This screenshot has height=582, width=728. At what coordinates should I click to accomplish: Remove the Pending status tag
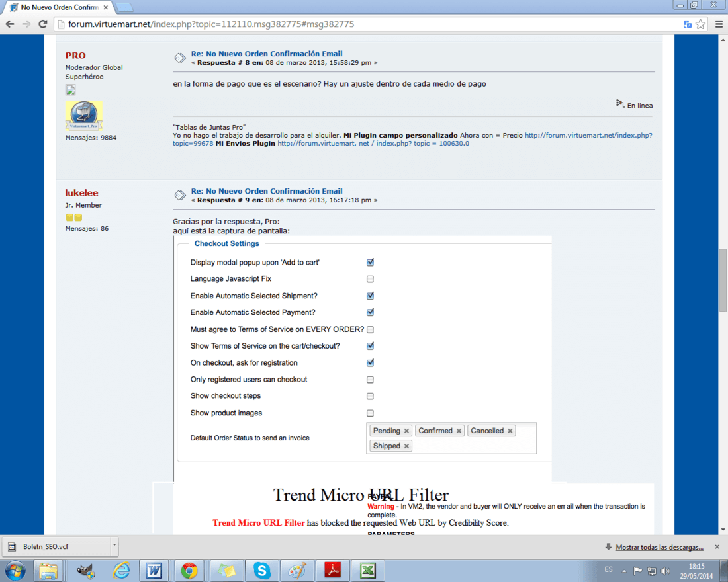[406, 431]
